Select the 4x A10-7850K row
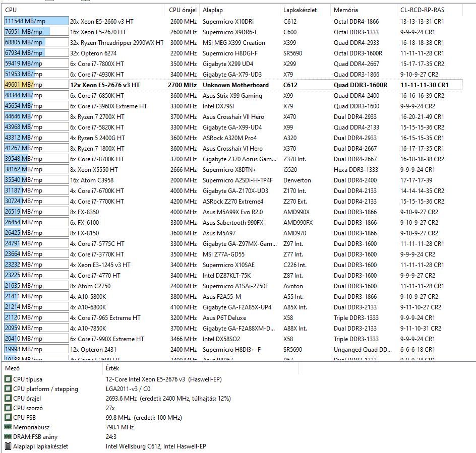The image size is (476, 453). point(233,329)
